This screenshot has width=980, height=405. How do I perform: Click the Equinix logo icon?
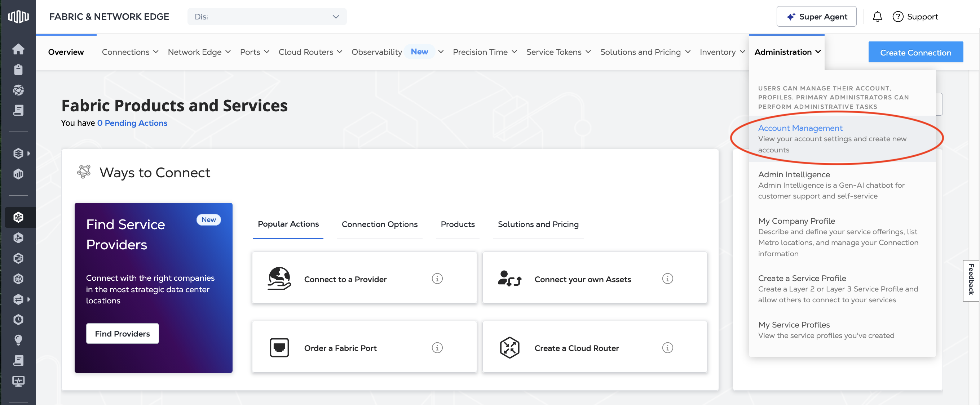[18, 17]
